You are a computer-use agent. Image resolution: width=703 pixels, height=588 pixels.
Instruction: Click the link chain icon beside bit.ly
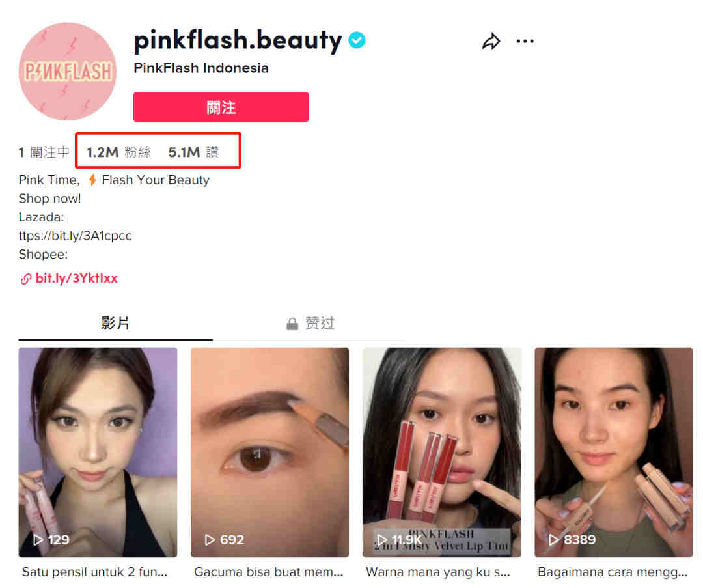(x=26, y=279)
